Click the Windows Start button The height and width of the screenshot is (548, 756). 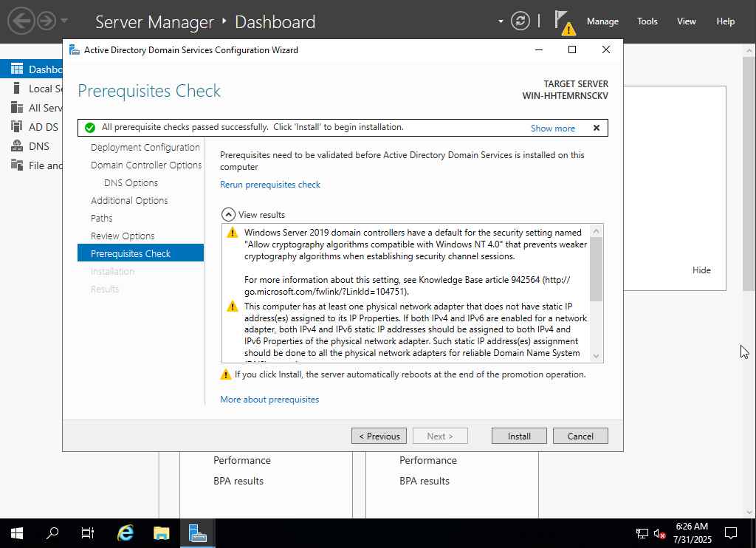click(16, 532)
